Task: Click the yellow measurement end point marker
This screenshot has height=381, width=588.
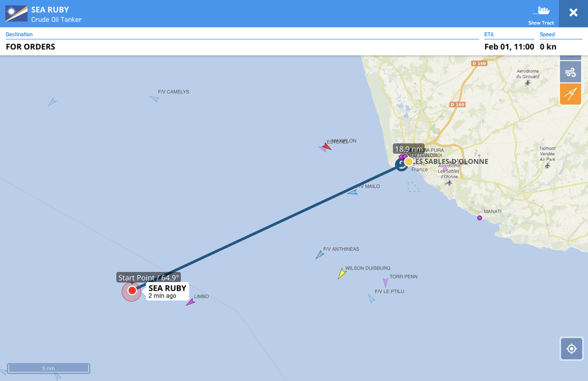Action: pos(408,162)
